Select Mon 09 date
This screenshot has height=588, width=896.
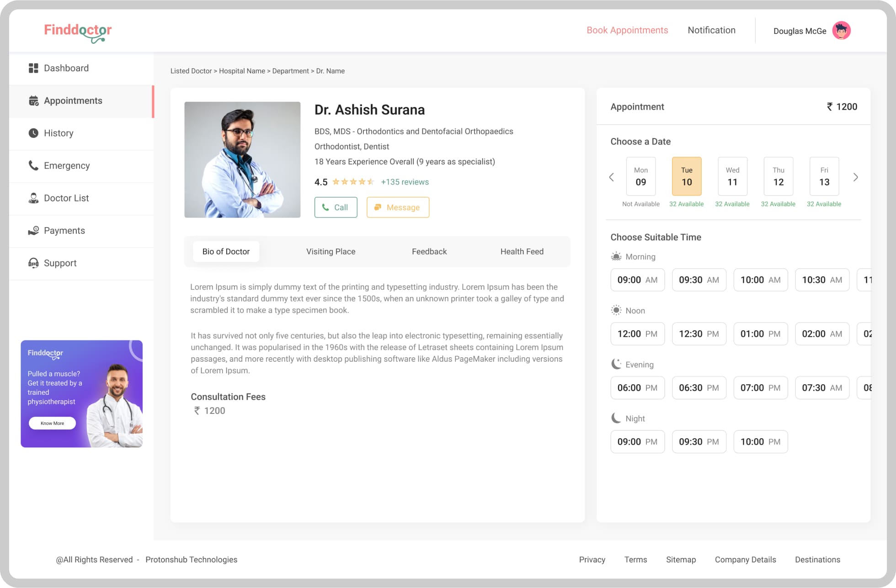click(x=641, y=176)
